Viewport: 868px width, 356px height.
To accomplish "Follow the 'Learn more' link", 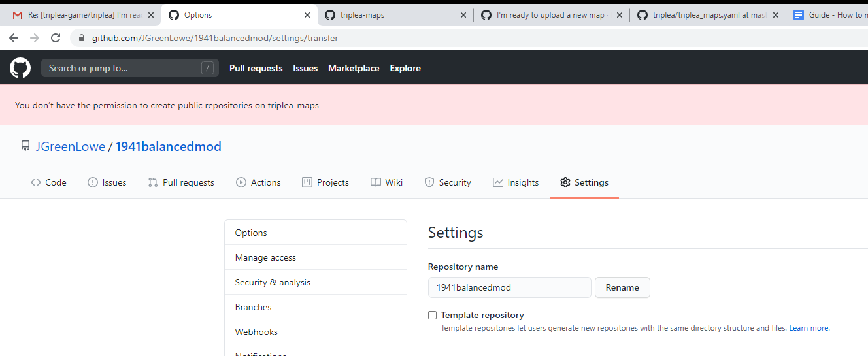I will pyautogui.click(x=809, y=328).
